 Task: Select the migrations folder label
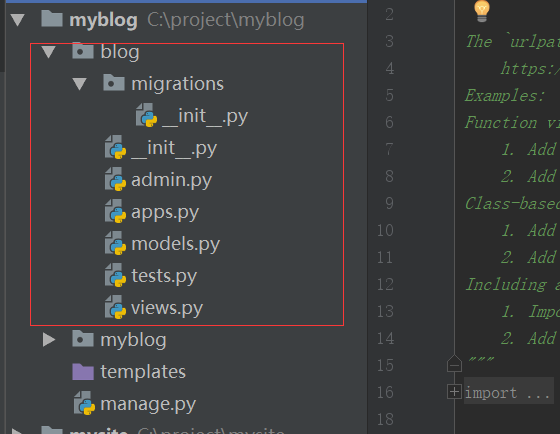pos(178,84)
